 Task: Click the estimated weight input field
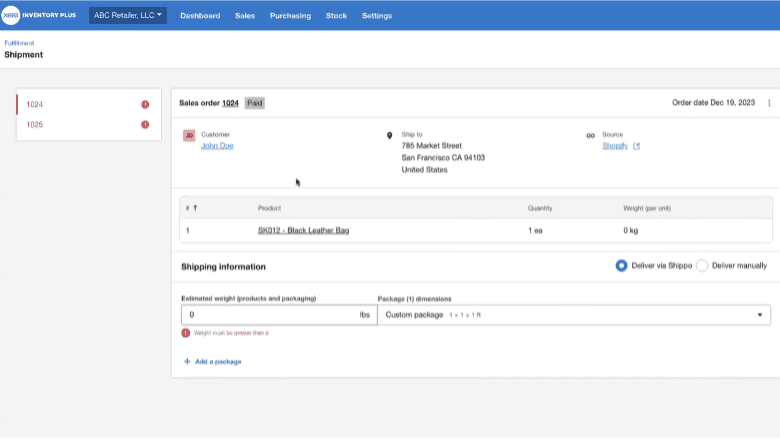coord(267,314)
